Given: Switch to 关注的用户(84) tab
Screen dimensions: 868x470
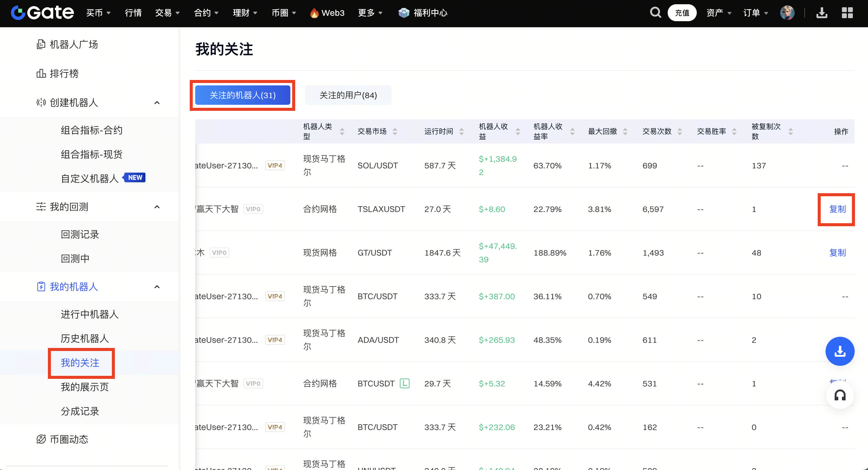Looking at the screenshot, I should click(x=348, y=95).
